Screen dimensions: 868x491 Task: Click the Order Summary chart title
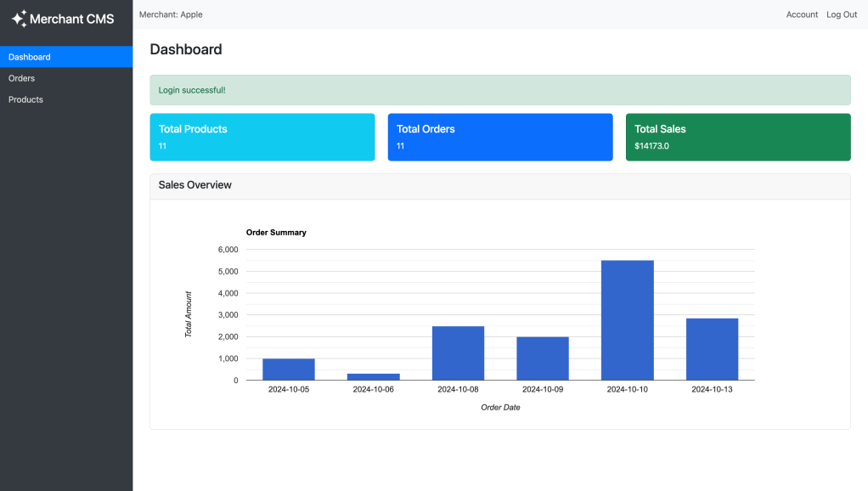[276, 232]
